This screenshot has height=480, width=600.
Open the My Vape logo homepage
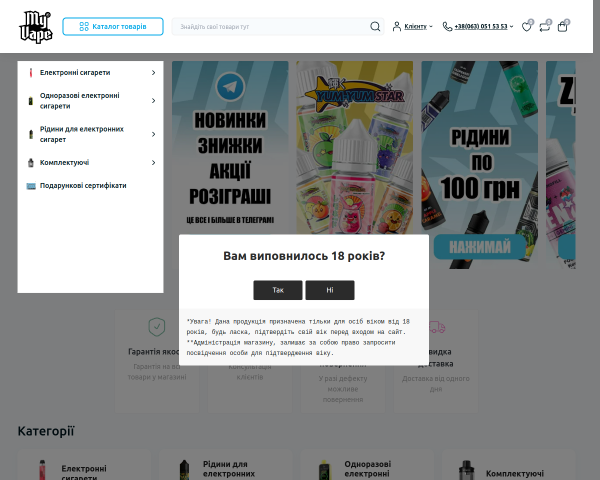(x=36, y=27)
